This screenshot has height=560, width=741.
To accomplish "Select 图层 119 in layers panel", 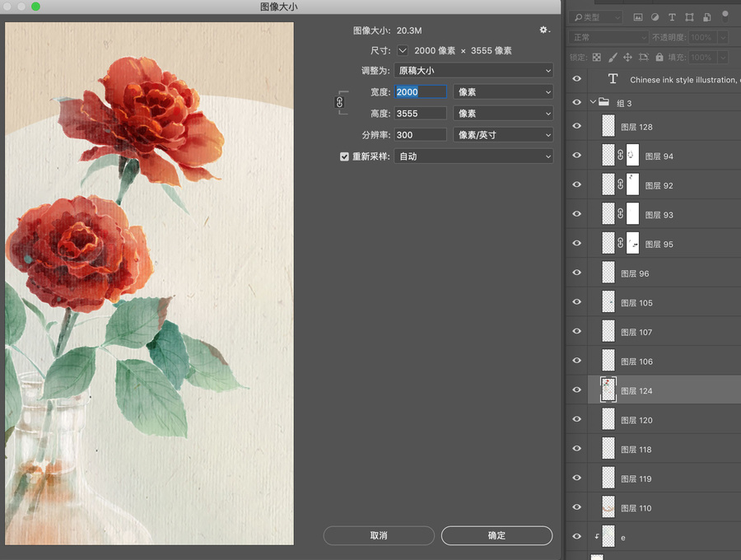I will 664,478.
